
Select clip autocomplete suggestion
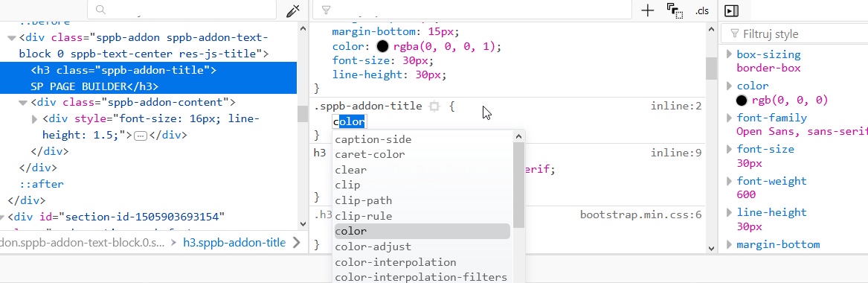coord(422,185)
